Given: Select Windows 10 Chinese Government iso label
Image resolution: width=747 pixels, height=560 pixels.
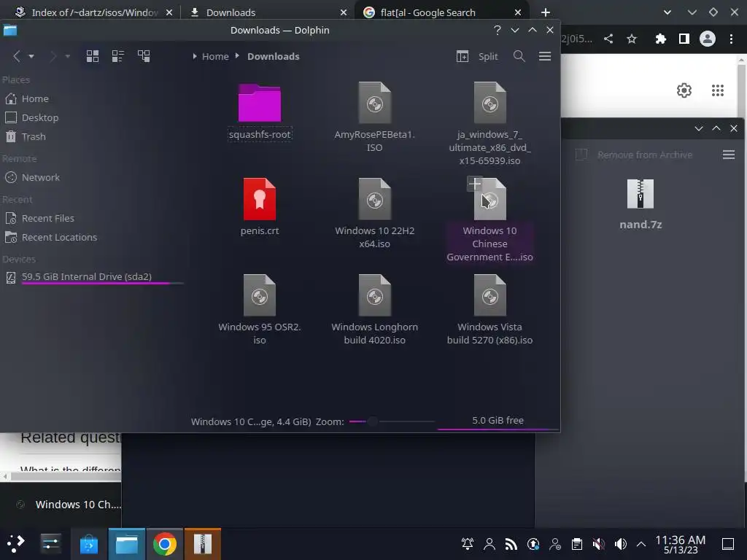Looking at the screenshot, I should point(489,244).
